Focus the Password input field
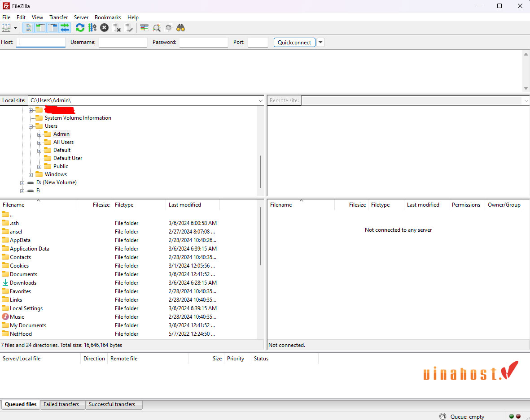Viewport: 530px width, 420px height. pyautogui.click(x=203, y=42)
